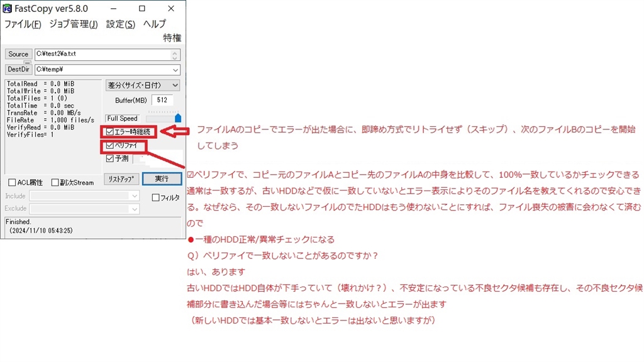
Task: Close the FastCopy window
Action: [171, 9]
